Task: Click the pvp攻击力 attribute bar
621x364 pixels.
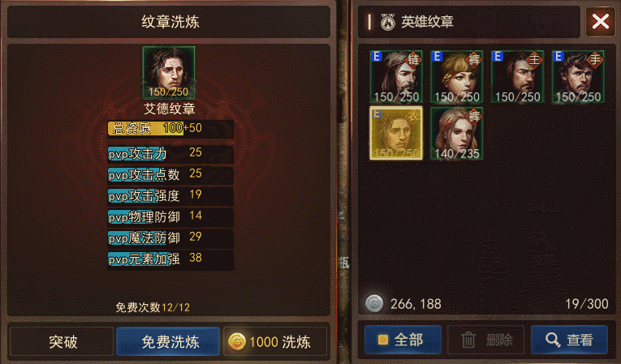Action: point(170,153)
